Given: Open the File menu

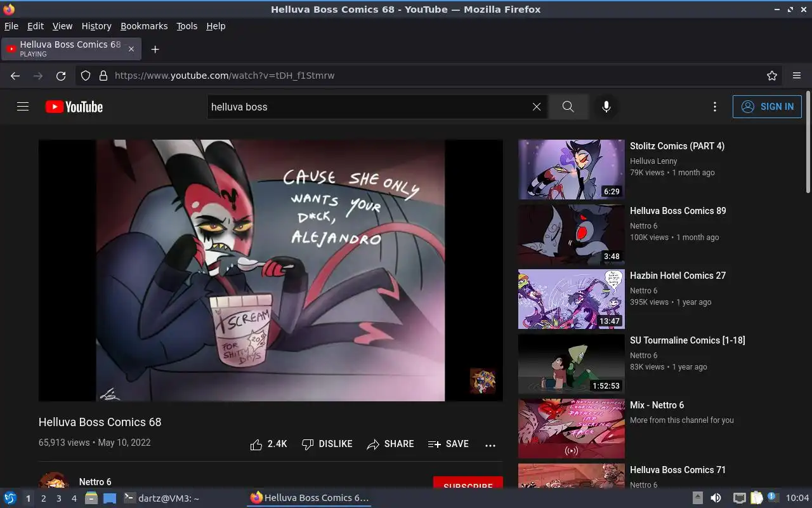Looking at the screenshot, I should (11, 26).
